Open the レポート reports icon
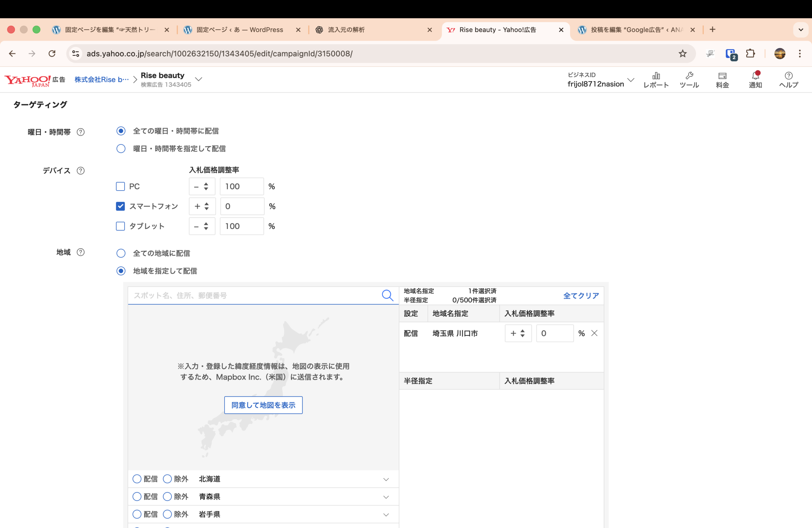 tap(656, 80)
